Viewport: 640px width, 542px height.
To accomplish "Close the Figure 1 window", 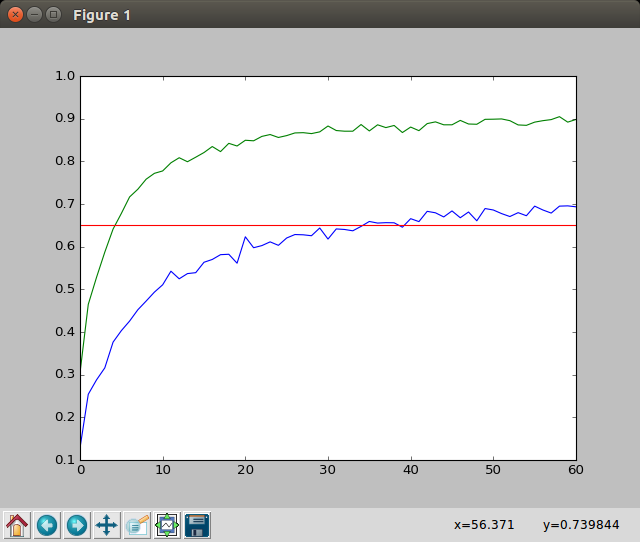I will pos(15,15).
